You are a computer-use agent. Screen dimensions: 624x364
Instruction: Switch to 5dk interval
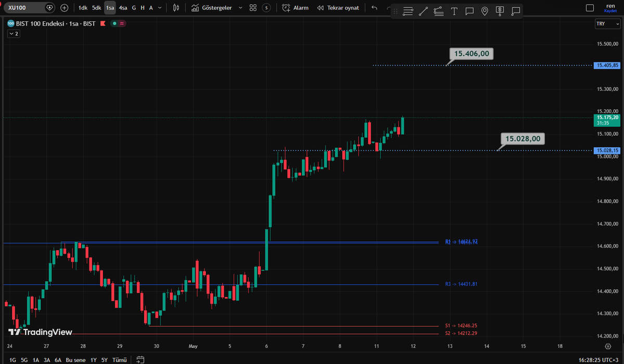[97, 8]
